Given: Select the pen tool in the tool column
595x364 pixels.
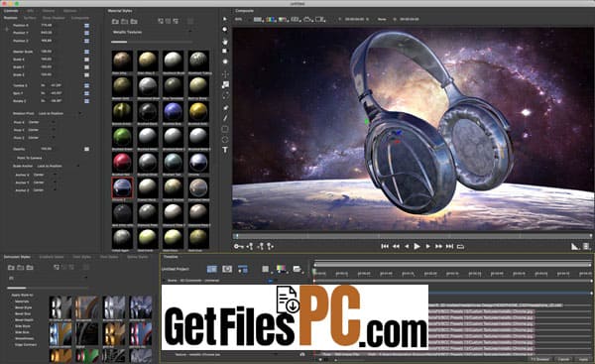Looking at the screenshot, I should coord(225,108).
